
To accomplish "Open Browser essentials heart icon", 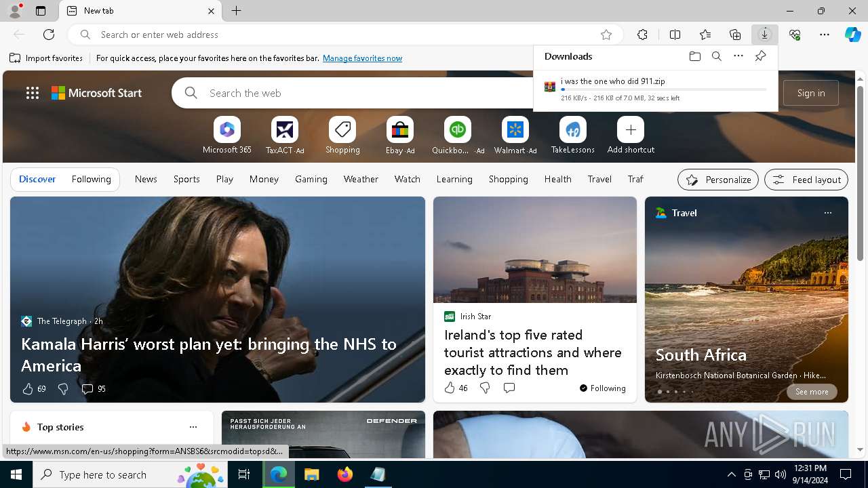I will point(795,35).
